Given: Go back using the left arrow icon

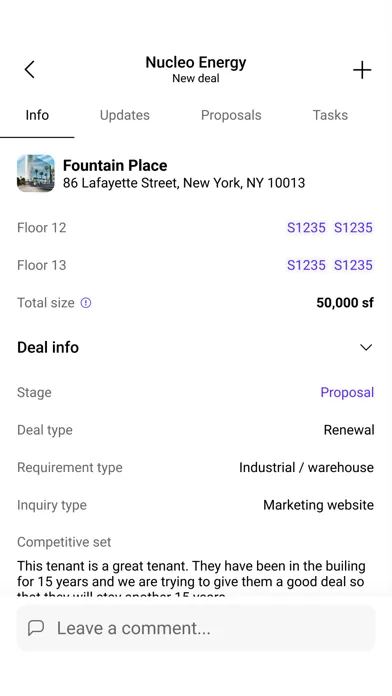Looking at the screenshot, I should pos(29,70).
